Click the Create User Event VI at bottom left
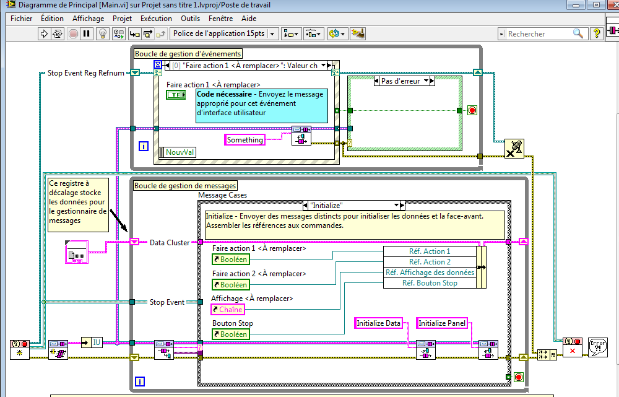Viewport: 619px width, 397px height. click(20, 350)
